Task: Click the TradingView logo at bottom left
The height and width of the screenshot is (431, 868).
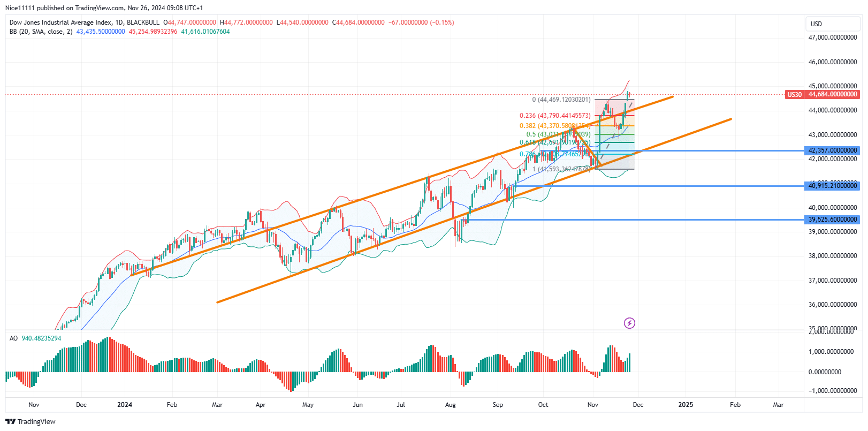Action: point(31,421)
